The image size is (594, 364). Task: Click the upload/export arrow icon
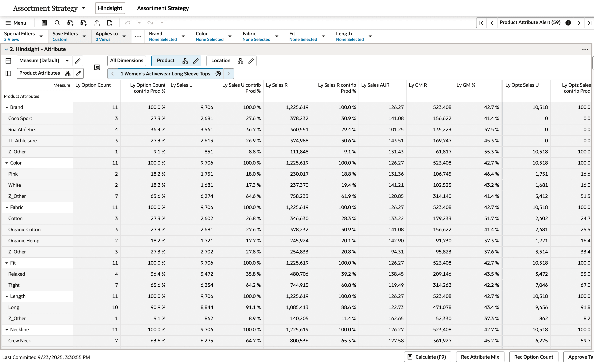click(97, 23)
